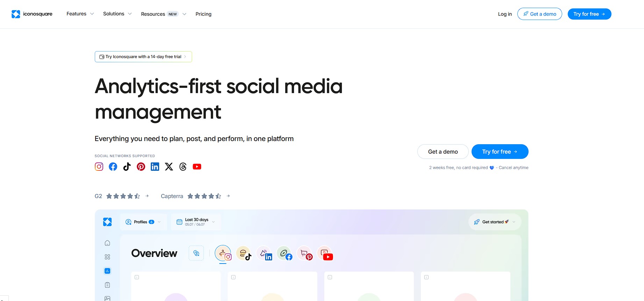The image size is (644, 301).
Task: Click the Log in link
Action: (505, 14)
